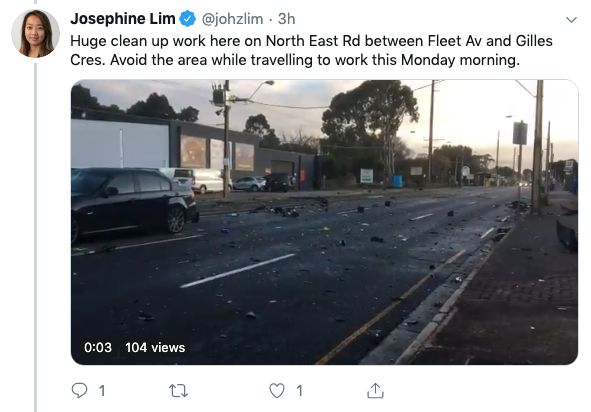The height and width of the screenshot is (412, 591).
Task: Click the 3h timestamp of the tweet
Action: pyautogui.click(x=286, y=19)
